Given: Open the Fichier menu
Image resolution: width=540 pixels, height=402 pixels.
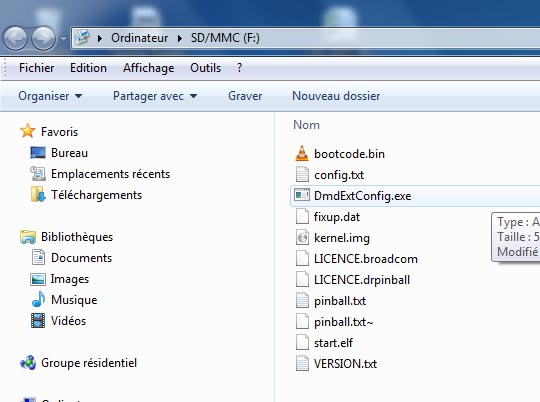Looking at the screenshot, I should coord(37,68).
